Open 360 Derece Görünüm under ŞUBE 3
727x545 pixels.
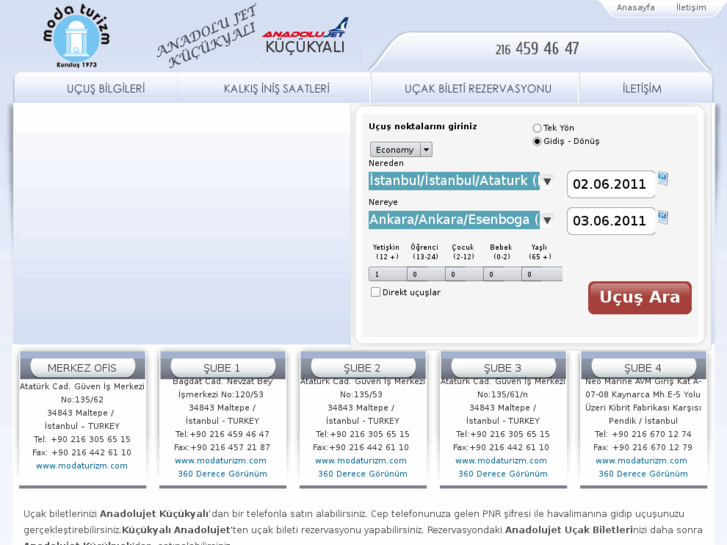(503, 474)
